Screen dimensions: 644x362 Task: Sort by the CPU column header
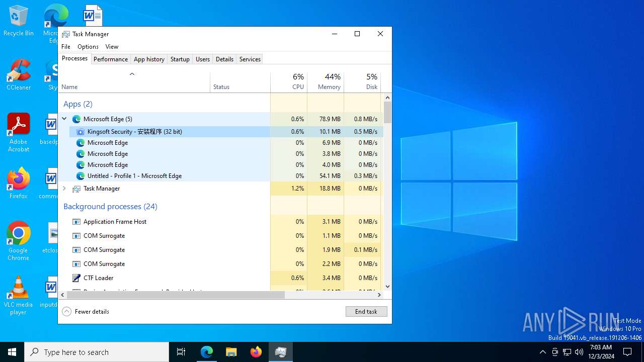click(289, 82)
